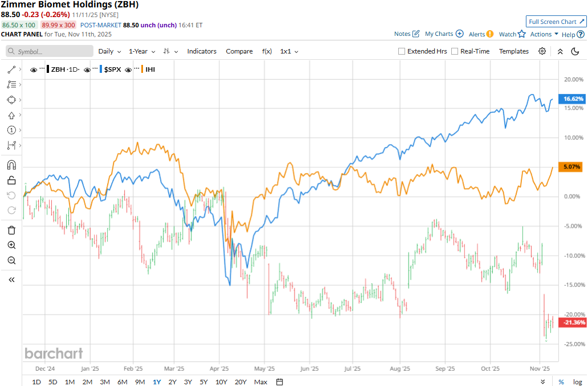Select the YTD-adjacent 9M time range
The height and width of the screenshot is (386, 588).
point(140,382)
